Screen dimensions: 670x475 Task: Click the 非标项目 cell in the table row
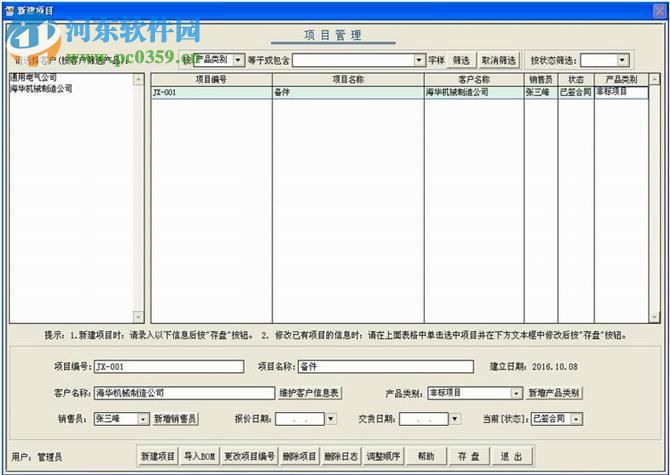point(621,92)
